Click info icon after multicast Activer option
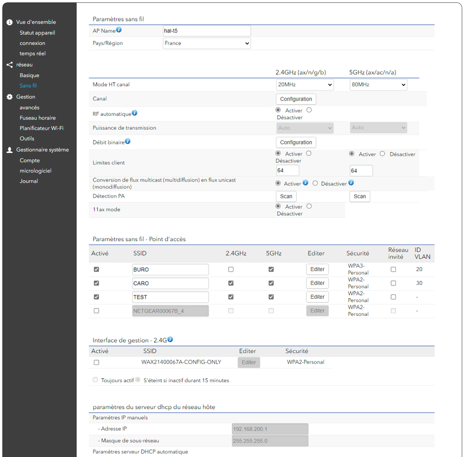This screenshot has height=457, width=476. point(305,183)
